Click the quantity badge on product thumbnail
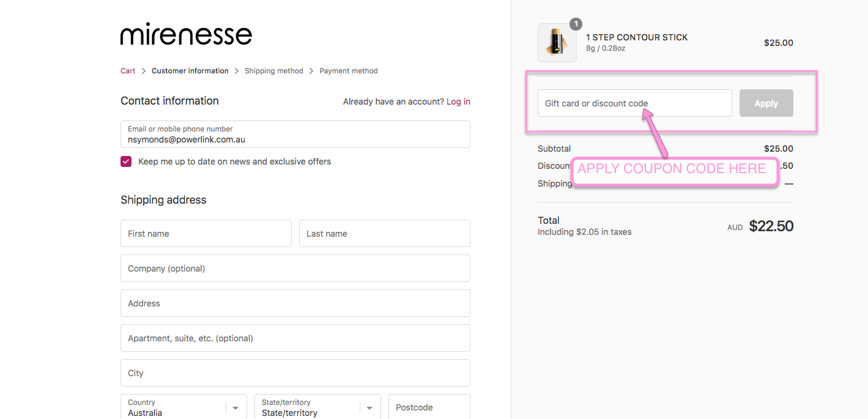 [x=576, y=24]
